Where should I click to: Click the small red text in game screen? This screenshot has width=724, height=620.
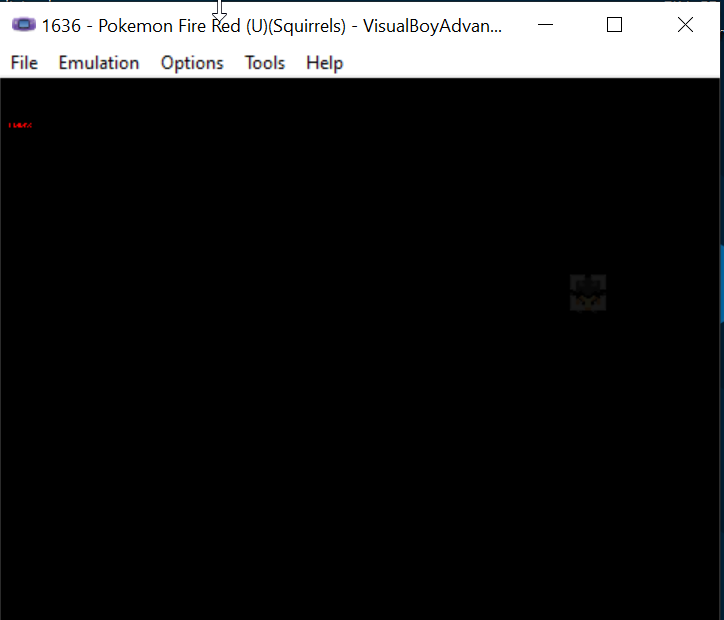click(x=20, y=125)
